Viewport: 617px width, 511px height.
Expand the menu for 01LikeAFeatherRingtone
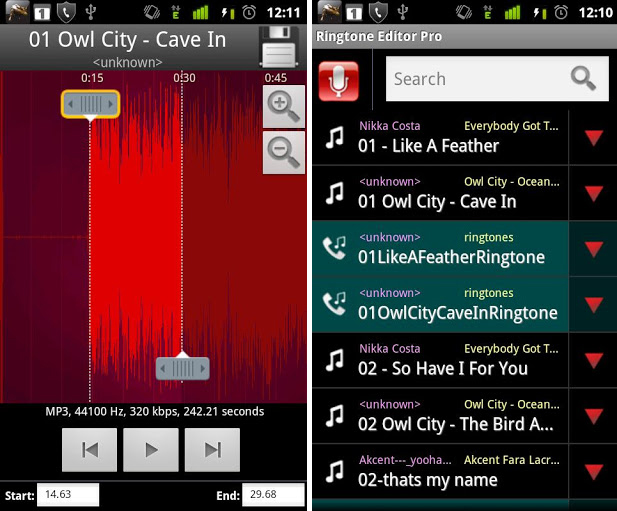(x=593, y=249)
